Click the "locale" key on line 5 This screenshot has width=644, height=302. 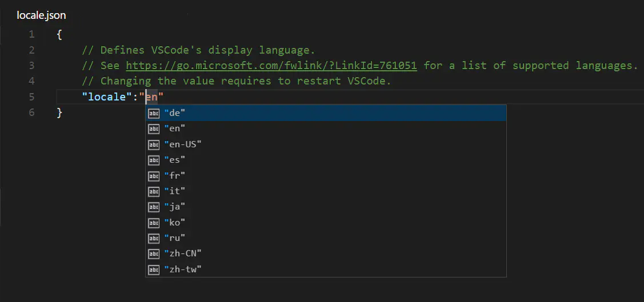pyautogui.click(x=106, y=97)
